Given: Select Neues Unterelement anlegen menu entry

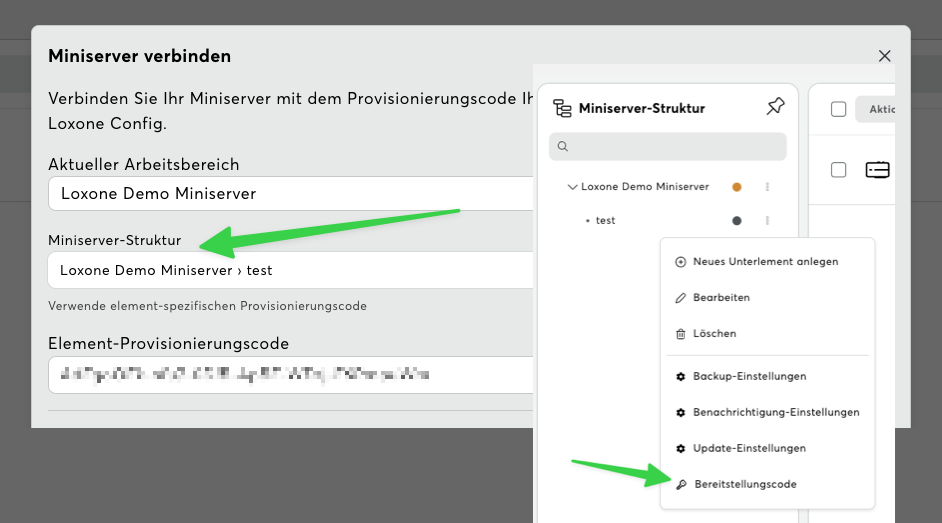Looking at the screenshot, I should pos(765,261).
